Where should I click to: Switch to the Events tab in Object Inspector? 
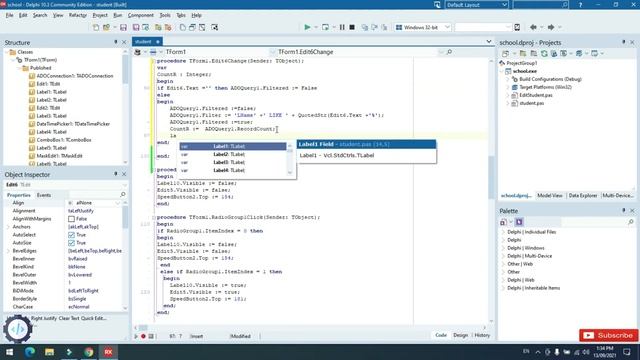click(44, 195)
